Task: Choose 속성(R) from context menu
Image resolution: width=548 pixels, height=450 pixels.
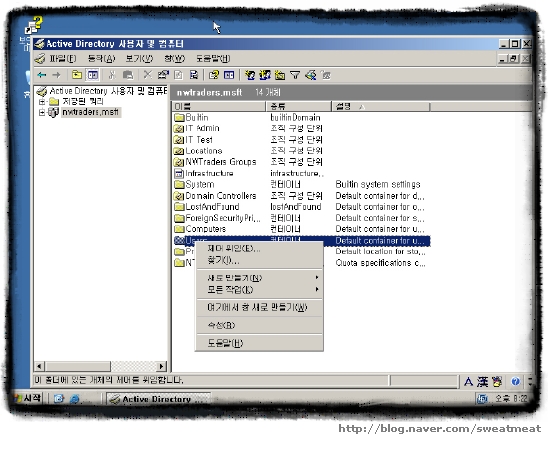Action: point(259,325)
